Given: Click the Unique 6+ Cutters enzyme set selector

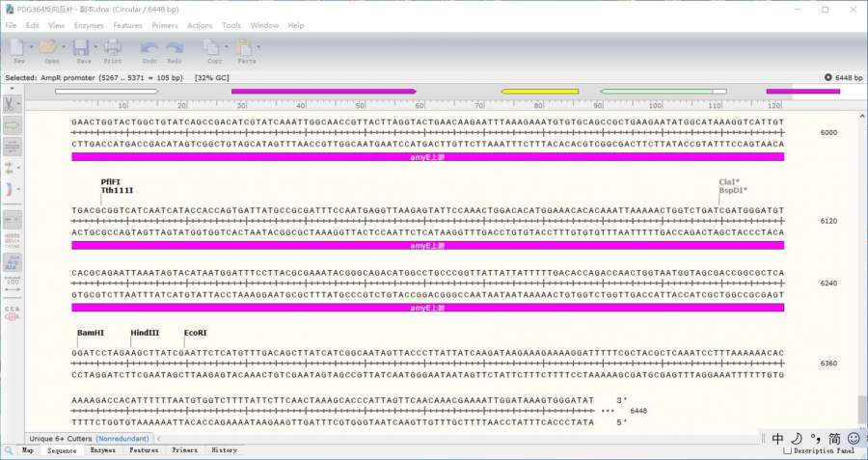Looking at the screenshot, I should tap(89, 439).
